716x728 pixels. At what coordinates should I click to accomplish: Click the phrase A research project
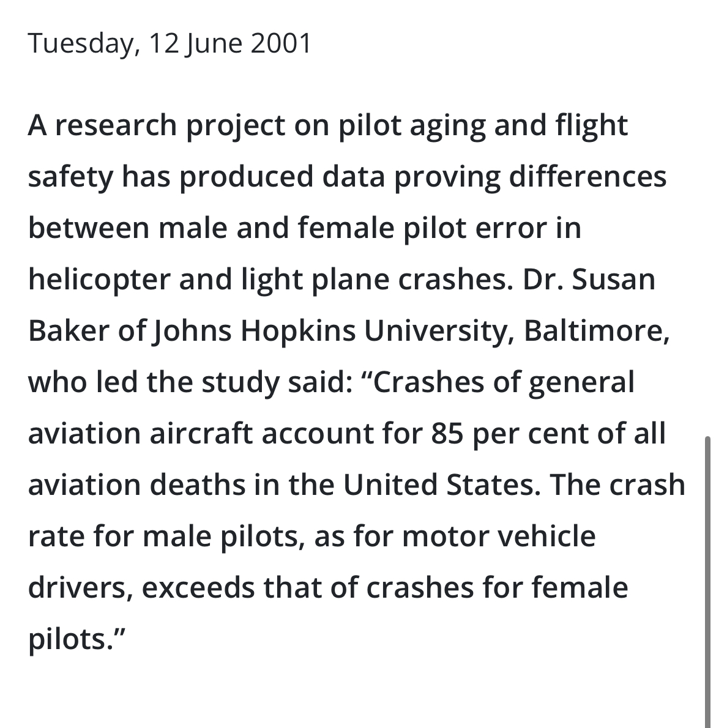157,126
